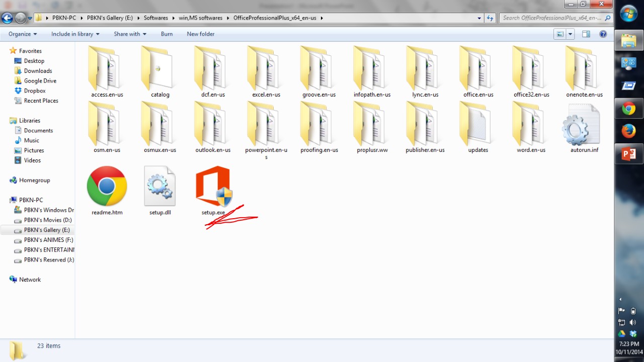
Task: Open the change view options arrow
Action: pos(571,34)
